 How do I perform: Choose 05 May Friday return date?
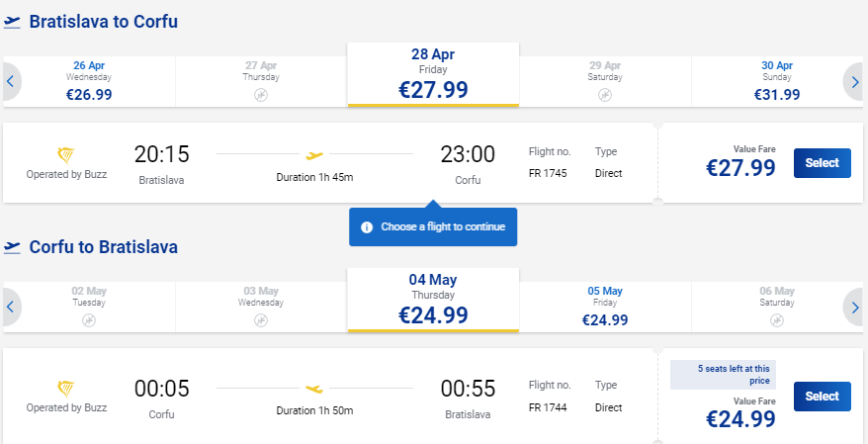(605, 307)
